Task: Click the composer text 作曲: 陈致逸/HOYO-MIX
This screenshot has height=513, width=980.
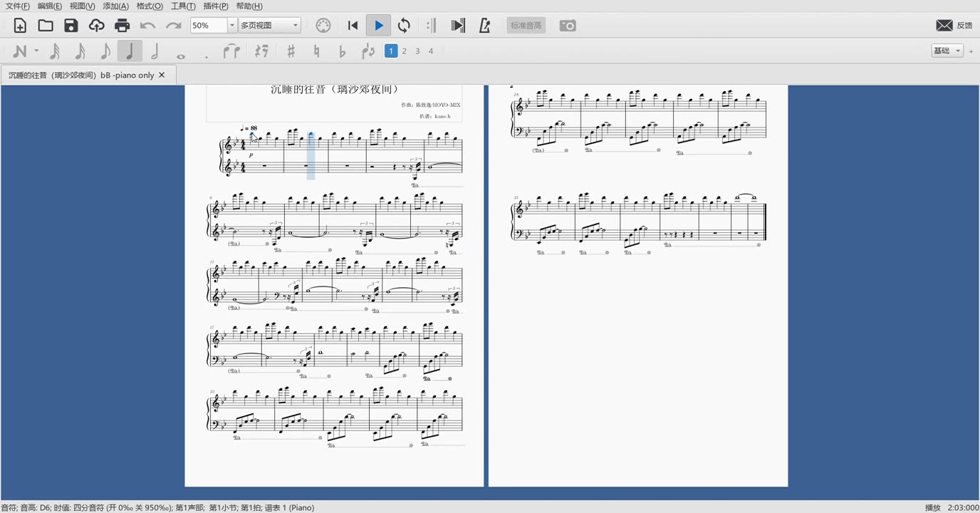Action: 430,105
